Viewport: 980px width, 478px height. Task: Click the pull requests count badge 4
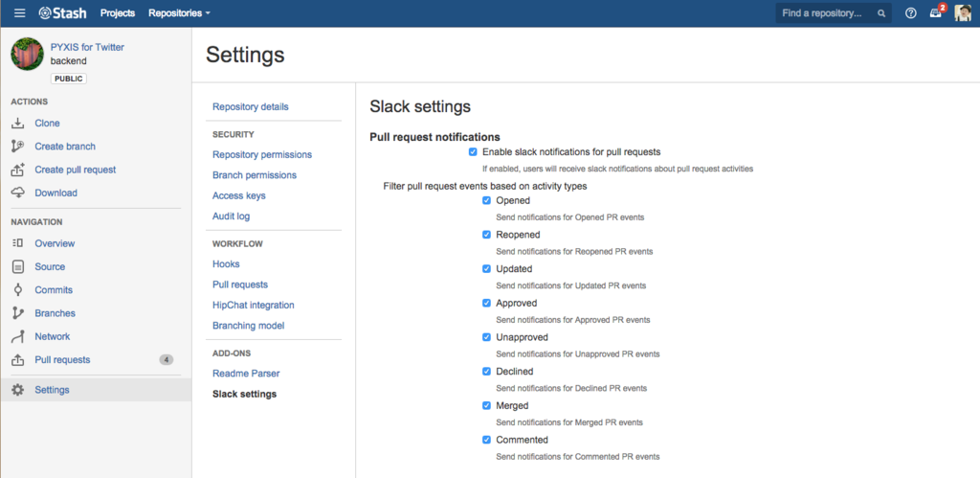coord(167,360)
